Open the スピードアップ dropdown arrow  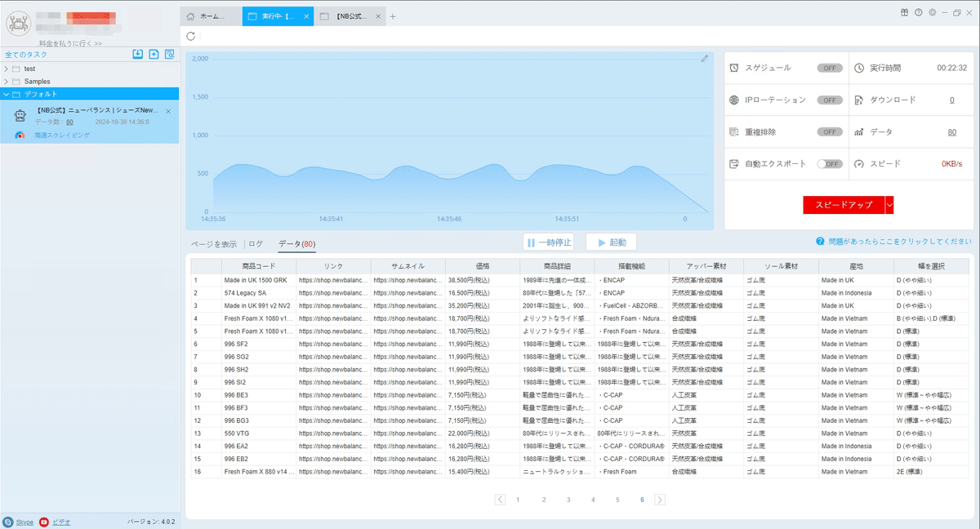pos(889,205)
